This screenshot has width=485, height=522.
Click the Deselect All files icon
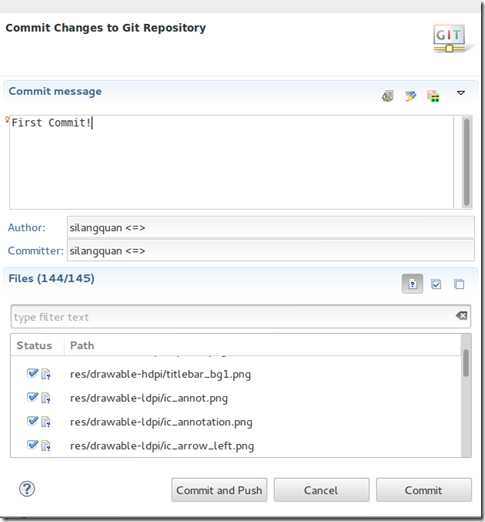point(459,284)
